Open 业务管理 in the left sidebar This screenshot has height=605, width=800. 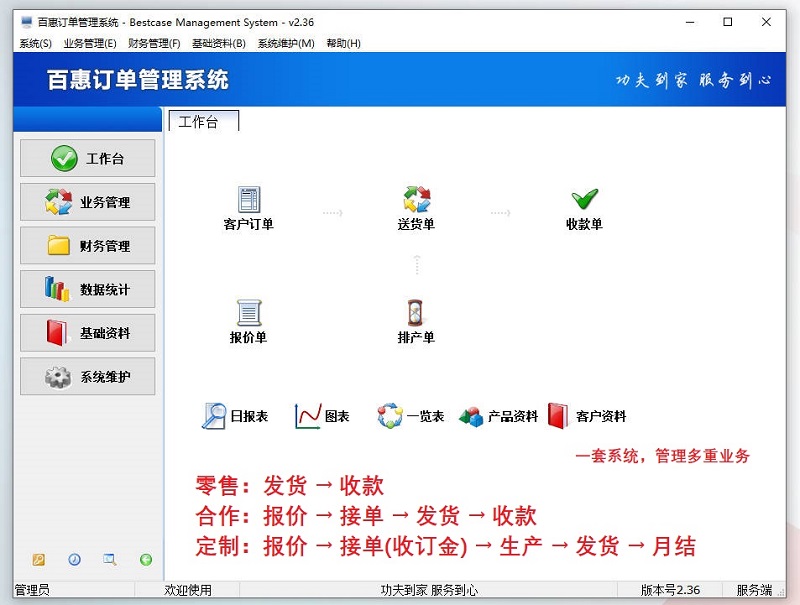click(x=88, y=202)
